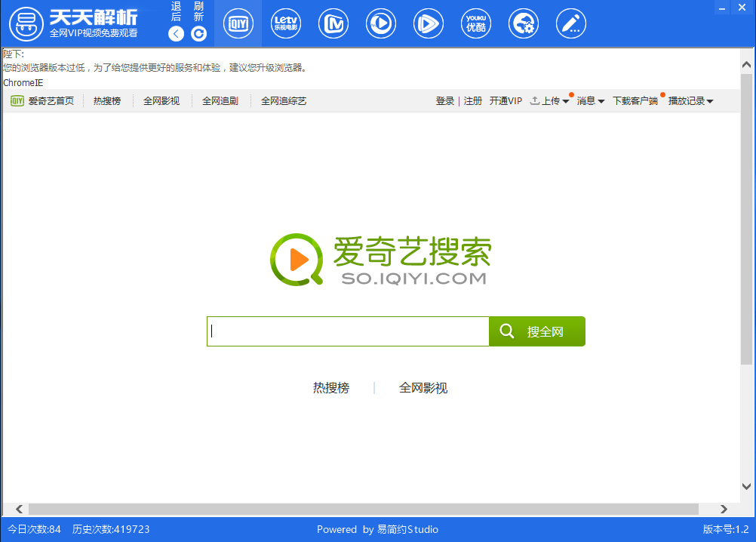
Task: Click the 历史次数:419723 status text
Action: (111, 529)
